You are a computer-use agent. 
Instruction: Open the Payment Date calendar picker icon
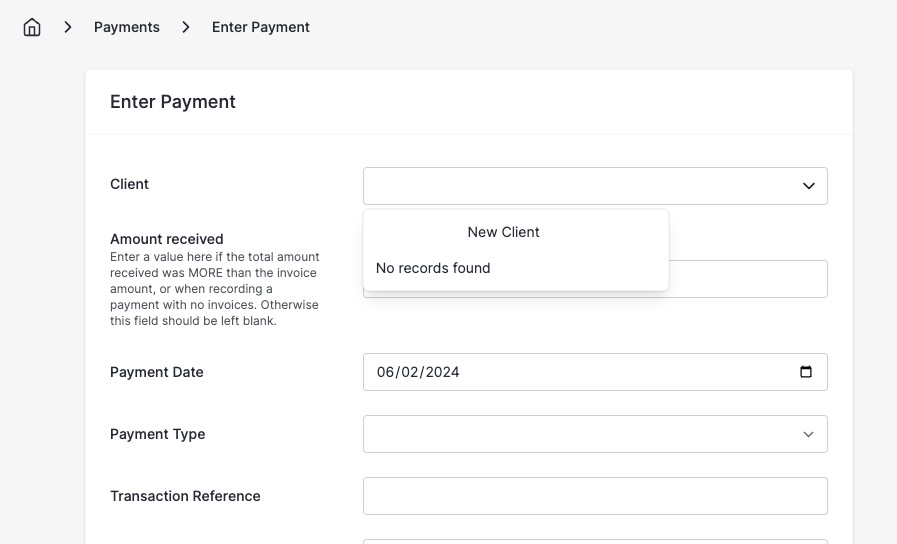805,372
